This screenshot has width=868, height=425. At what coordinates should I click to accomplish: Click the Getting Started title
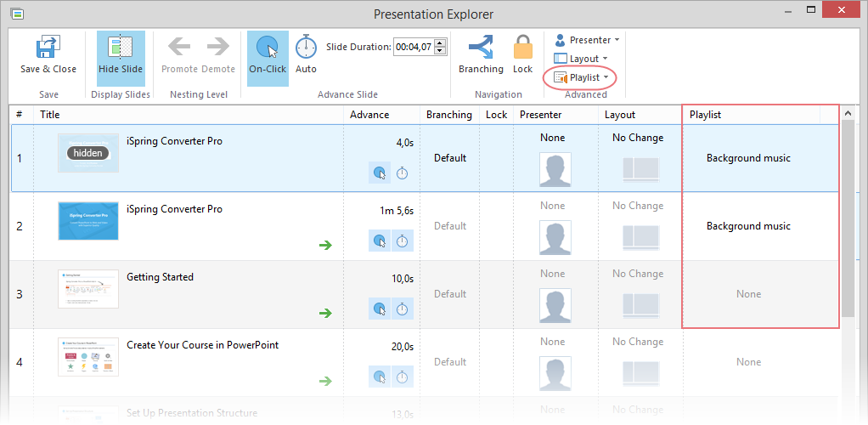(x=160, y=277)
